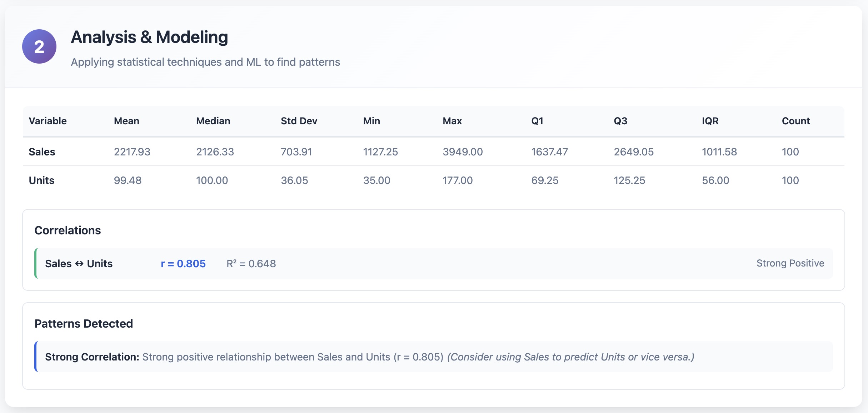The height and width of the screenshot is (413, 868).
Task: Click the Sales ⇔ Units correlation label
Action: [x=79, y=264]
